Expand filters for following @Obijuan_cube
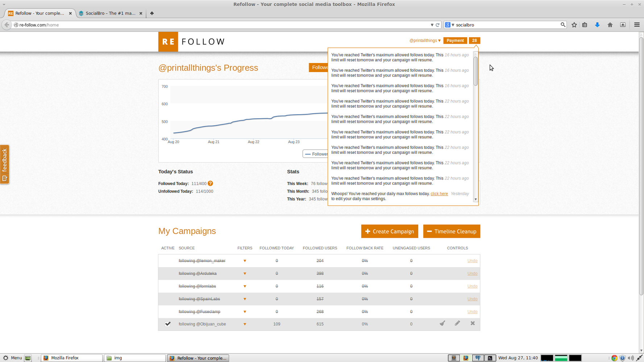The width and height of the screenshot is (644, 362). point(245,324)
